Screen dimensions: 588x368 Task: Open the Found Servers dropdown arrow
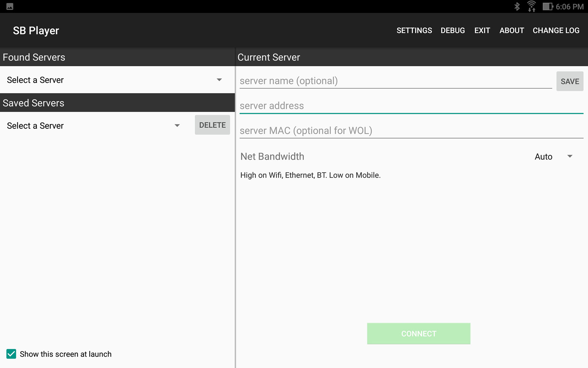219,80
